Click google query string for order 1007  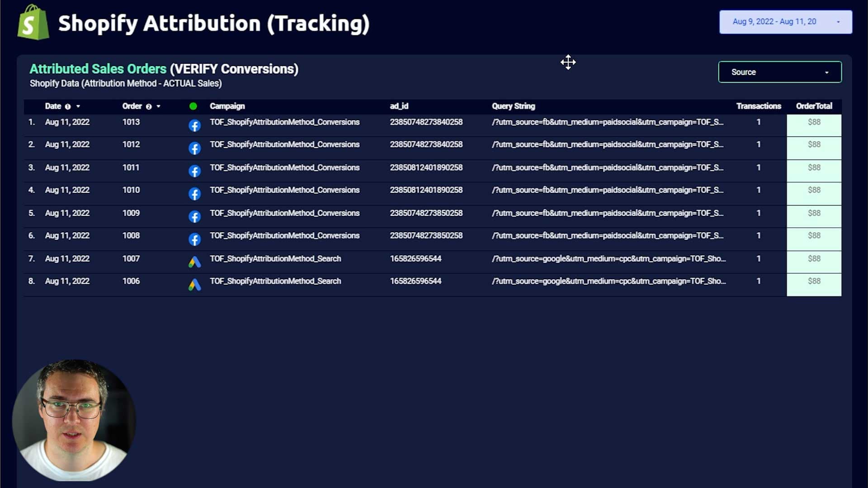pos(609,259)
